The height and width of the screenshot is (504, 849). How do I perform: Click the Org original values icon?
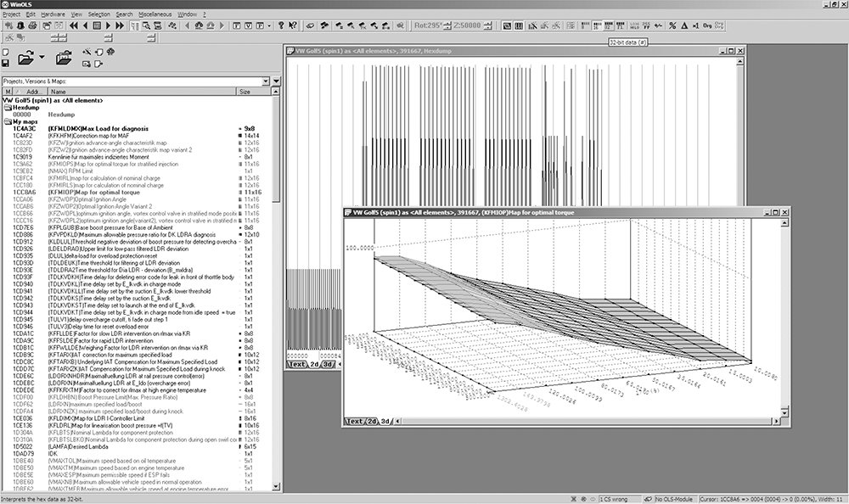(706, 26)
